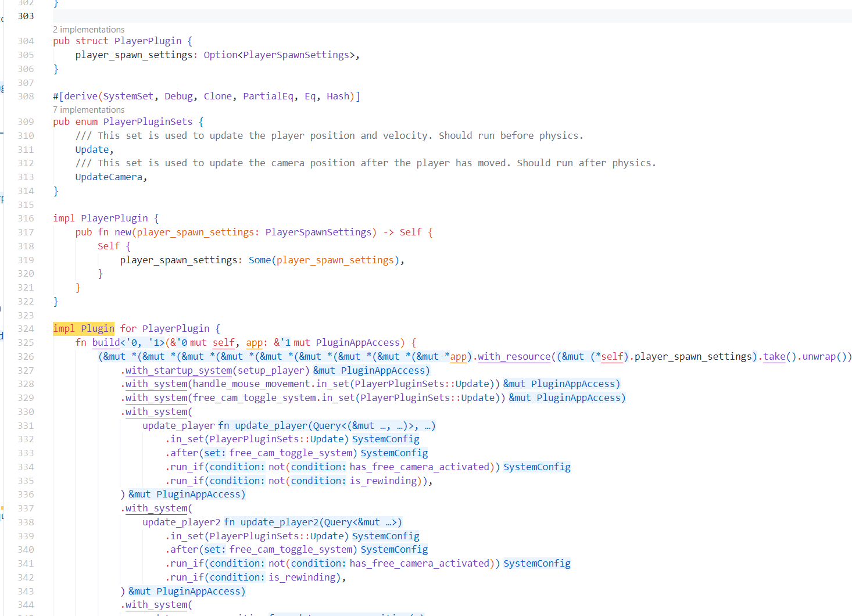
Task: Click the with_startup_system method call
Action: coord(179,371)
